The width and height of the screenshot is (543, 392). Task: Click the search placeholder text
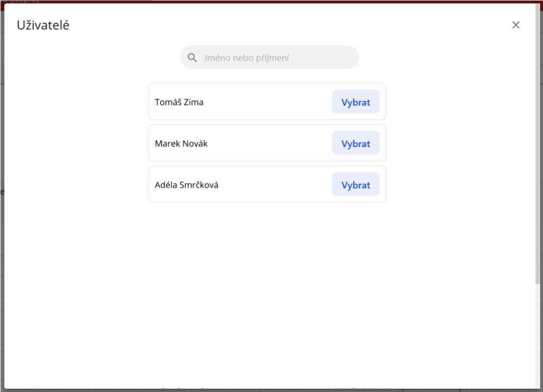click(247, 58)
